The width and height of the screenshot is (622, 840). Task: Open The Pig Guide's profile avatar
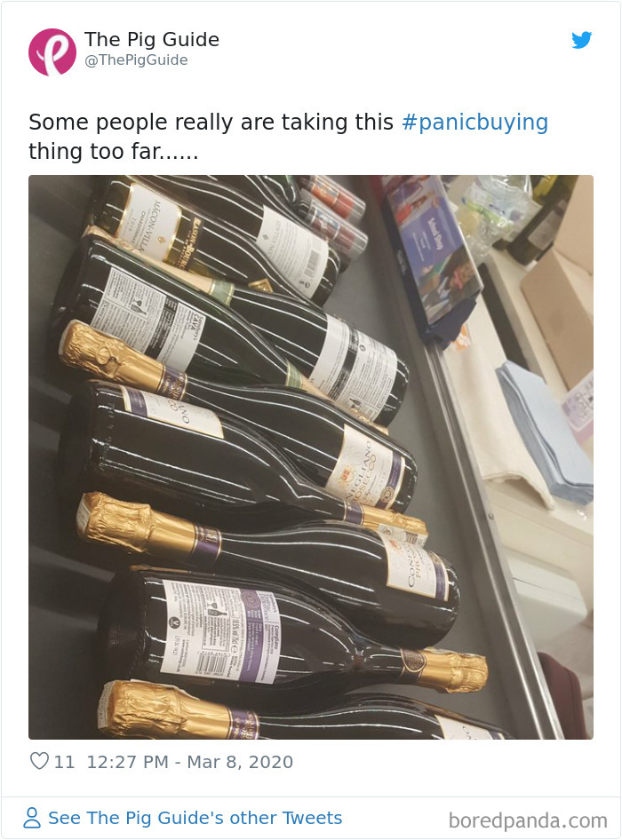(51, 49)
